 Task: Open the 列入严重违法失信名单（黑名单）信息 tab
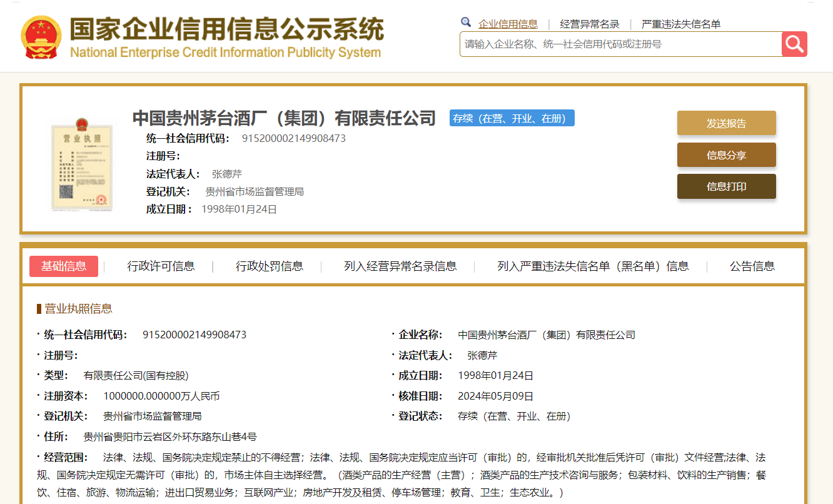593,266
